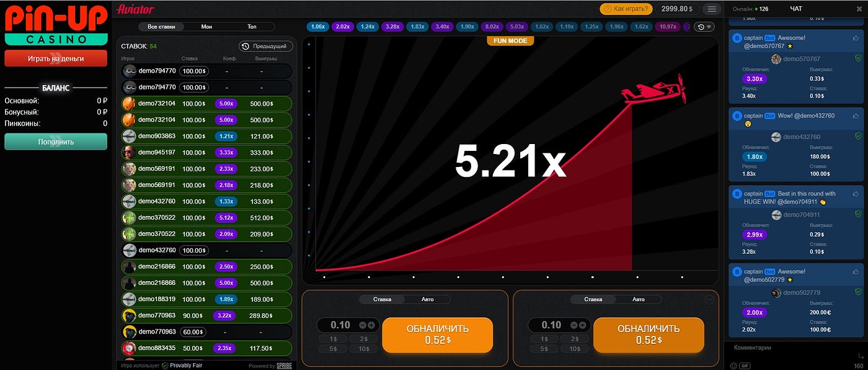Switch left panel to Авто mode
The height and width of the screenshot is (370, 868).
(427, 299)
